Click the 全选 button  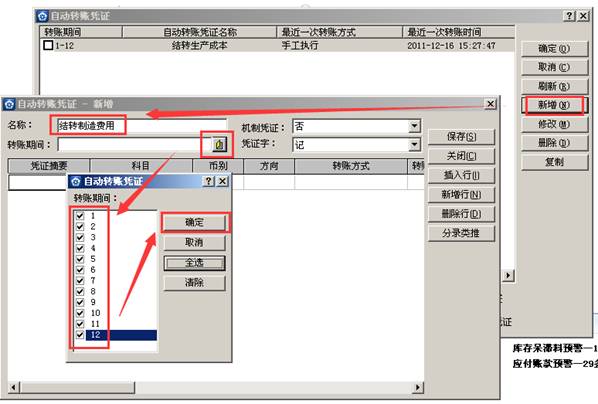click(195, 263)
